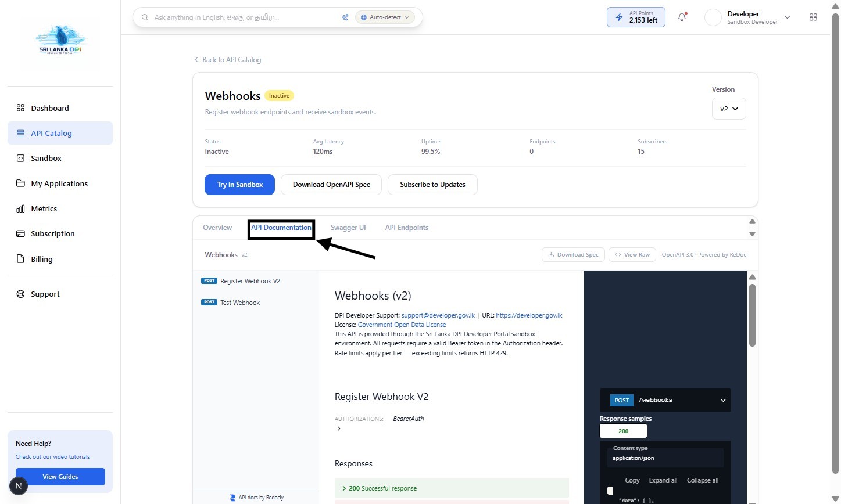The height and width of the screenshot is (504, 841).
Task: Click Collapse all in response sample
Action: [x=703, y=480]
